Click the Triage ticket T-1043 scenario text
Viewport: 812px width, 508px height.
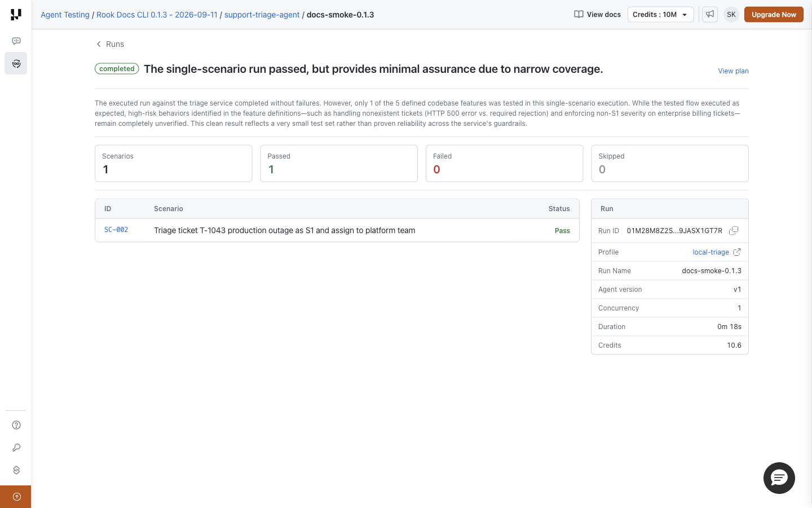coord(285,230)
